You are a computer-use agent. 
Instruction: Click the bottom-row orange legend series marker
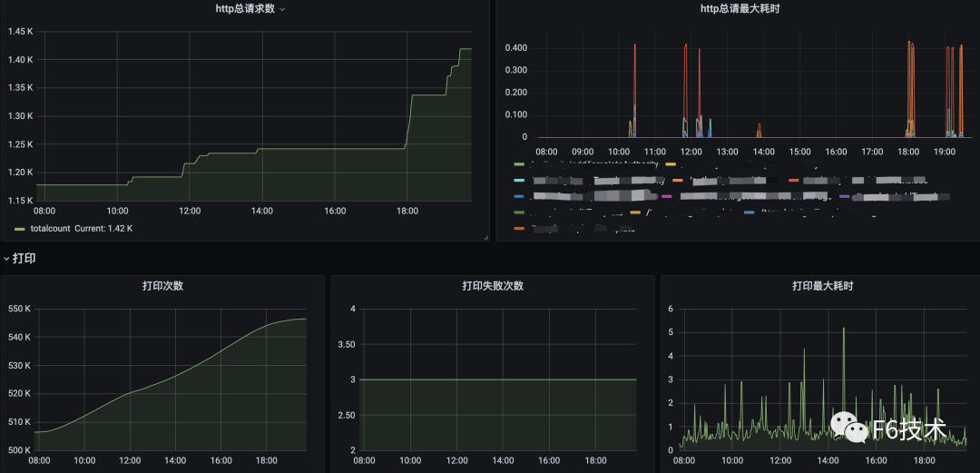pos(519,228)
